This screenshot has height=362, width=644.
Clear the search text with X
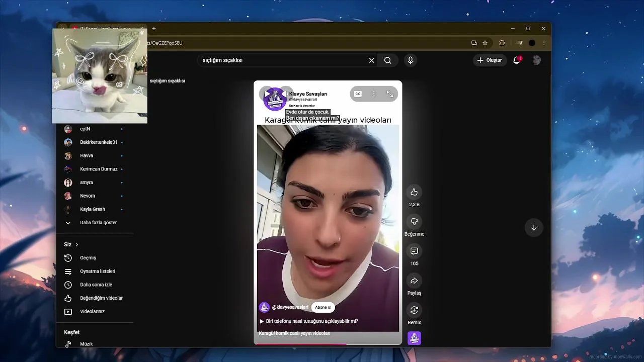[x=371, y=60]
